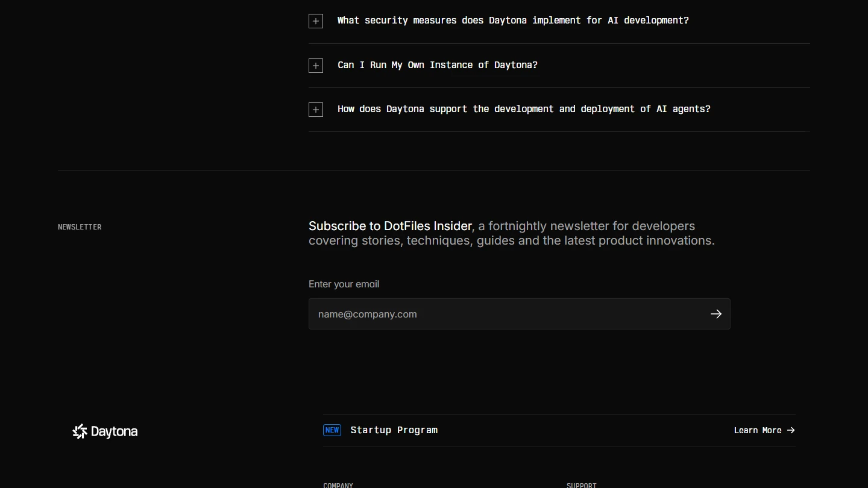Viewport: 868px width, 488px height.
Task: Click the "covering stories, techniques, guides" description line
Action: coord(511,241)
